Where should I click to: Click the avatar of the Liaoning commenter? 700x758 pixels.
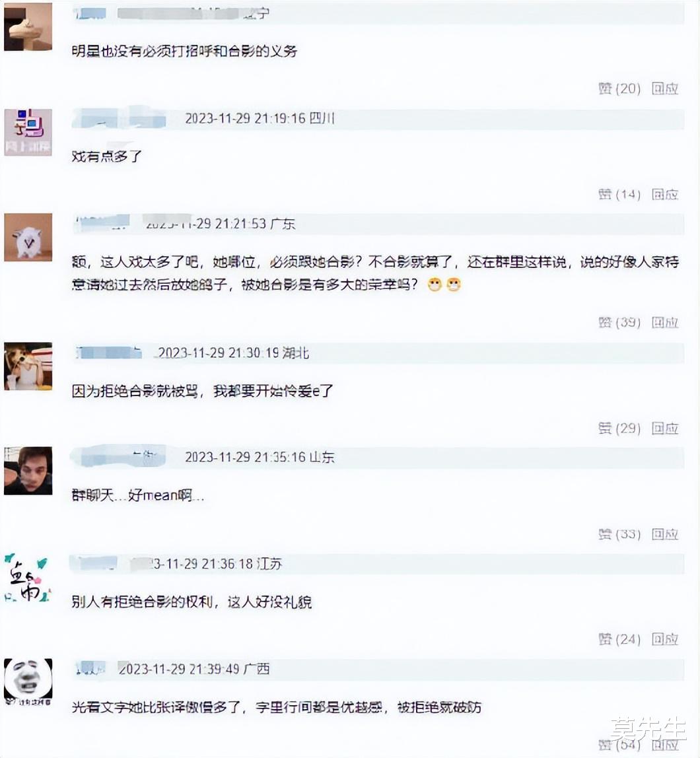click(28, 26)
